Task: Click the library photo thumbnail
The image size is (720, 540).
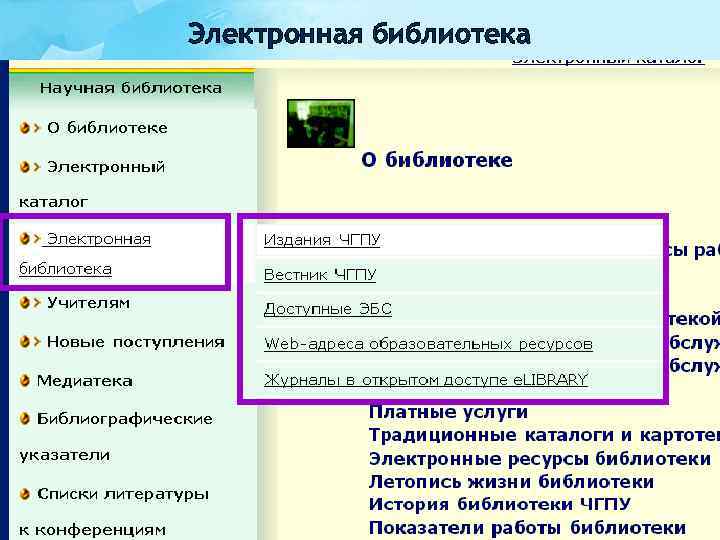Action: (321, 124)
